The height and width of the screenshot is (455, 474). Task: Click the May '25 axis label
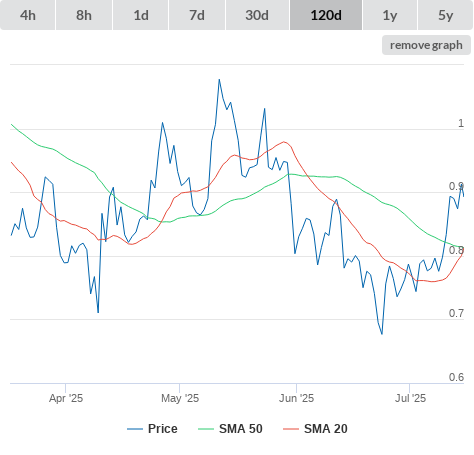(180, 398)
